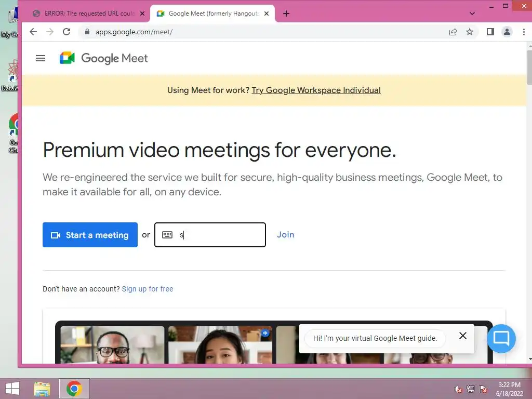
Task: Click the page vertical scrollbar thumb
Action: [529, 67]
